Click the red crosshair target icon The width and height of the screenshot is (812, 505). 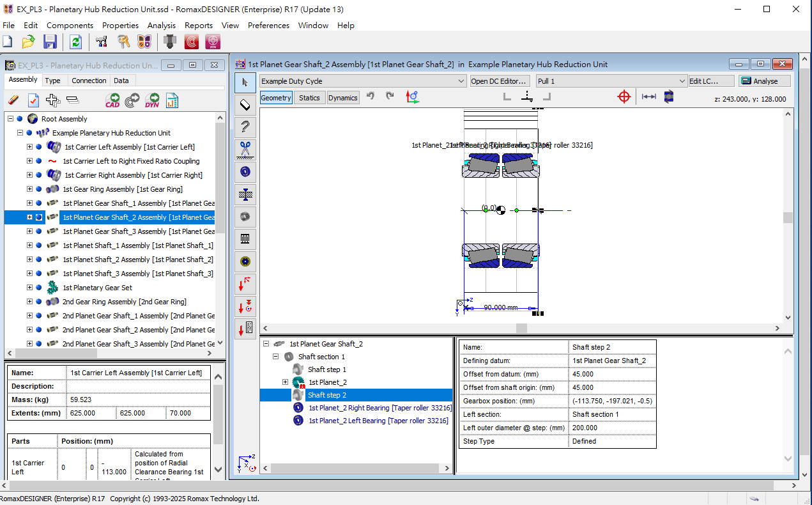pyautogui.click(x=624, y=97)
